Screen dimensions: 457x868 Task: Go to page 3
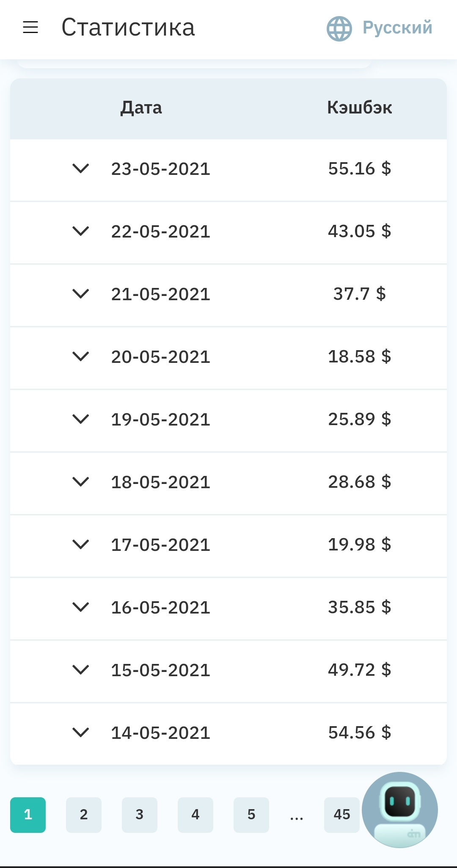pyautogui.click(x=140, y=815)
